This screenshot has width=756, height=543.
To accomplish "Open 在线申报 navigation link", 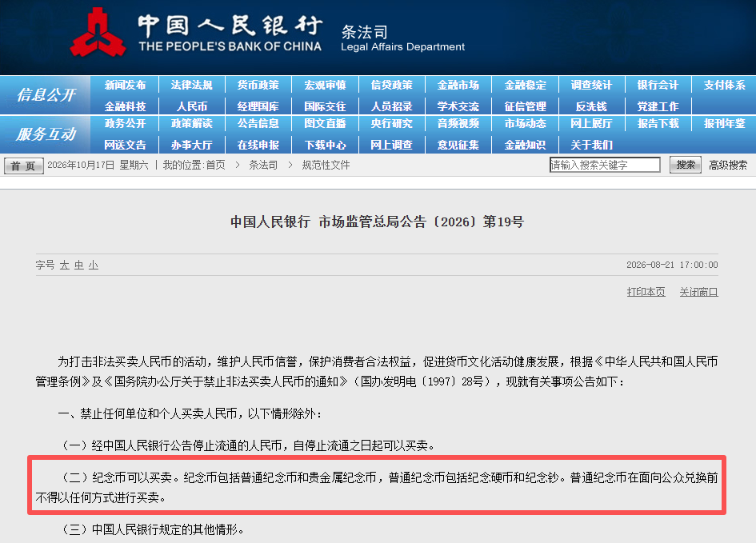I will click(x=258, y=145).
